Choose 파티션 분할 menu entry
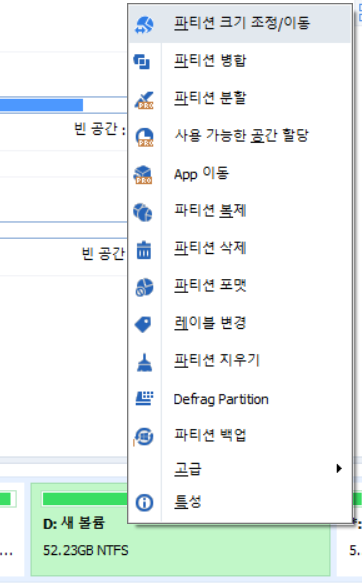362x583 pixels. point(240,98)
